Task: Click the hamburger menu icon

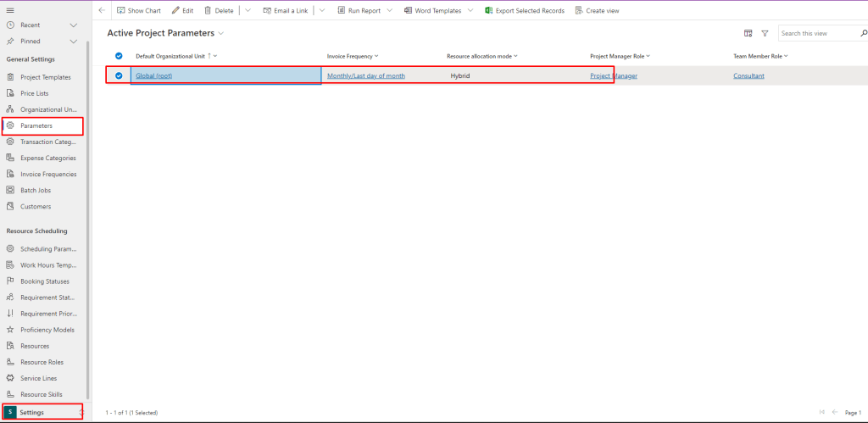Action: tap(10, 10)
